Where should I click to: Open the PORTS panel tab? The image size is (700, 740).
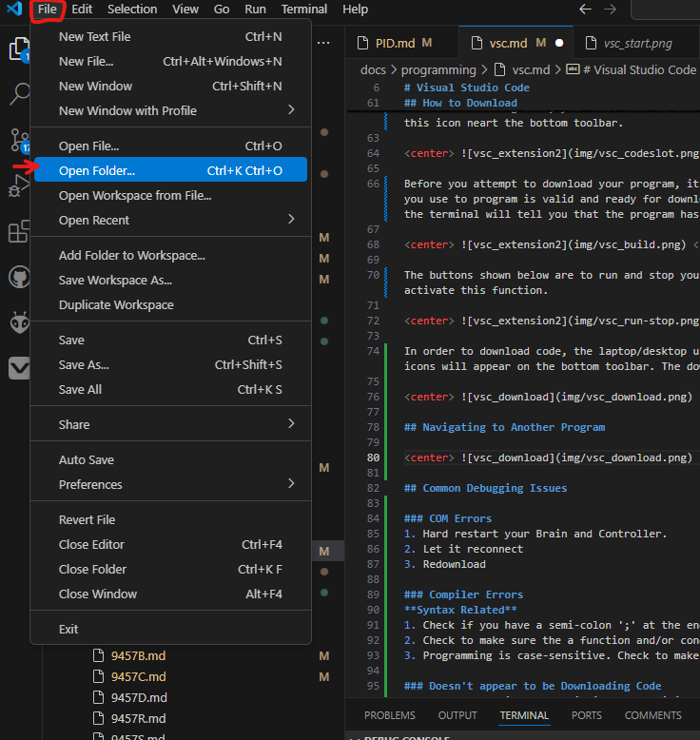click(586, 715)
